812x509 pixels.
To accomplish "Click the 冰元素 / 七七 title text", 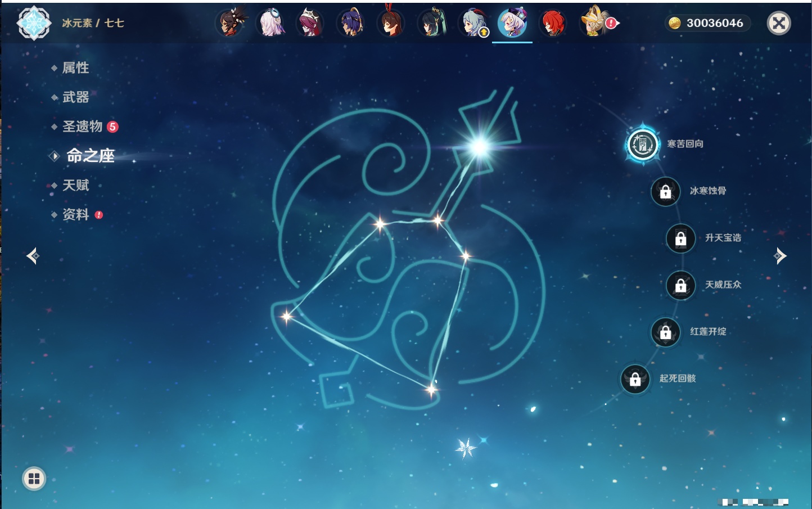I will 93,23.
